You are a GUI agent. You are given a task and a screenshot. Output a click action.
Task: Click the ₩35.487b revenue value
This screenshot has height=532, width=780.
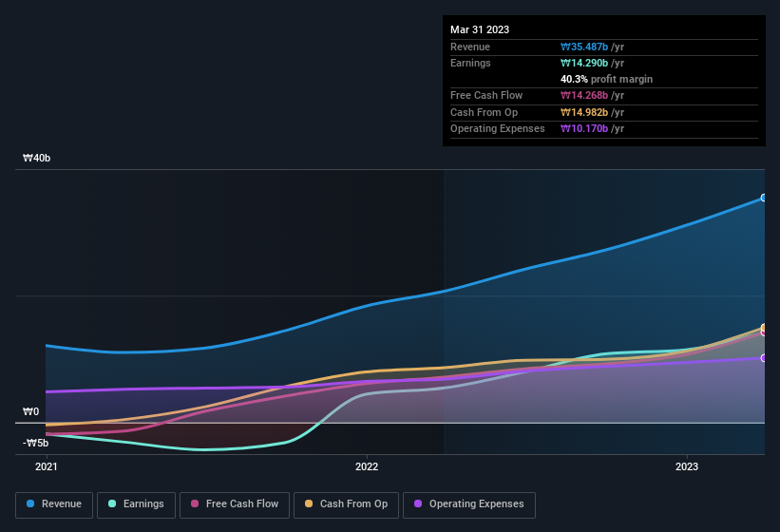(584, 47)
